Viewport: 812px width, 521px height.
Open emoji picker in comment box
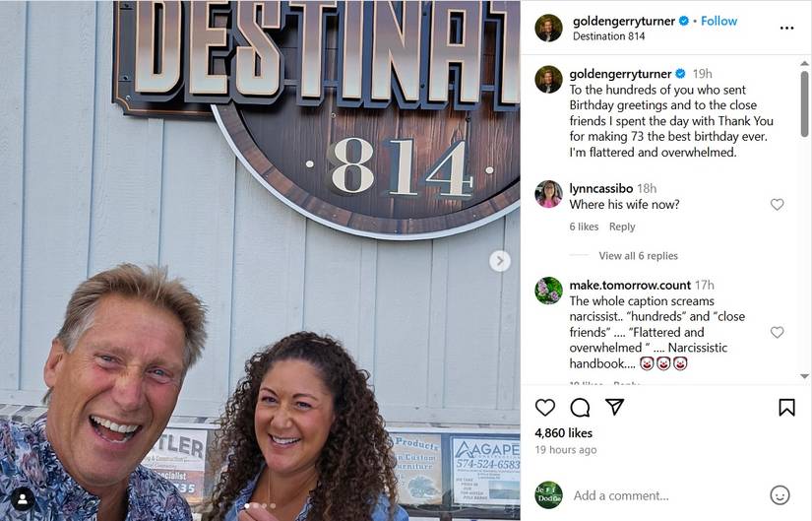780,495
